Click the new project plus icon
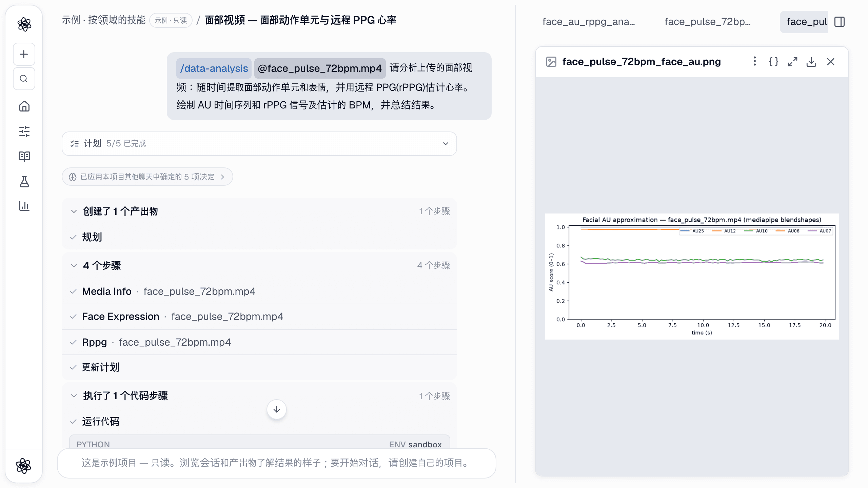Image resolution: width=868 pixels, height=488 pixels. (x=24, y=54)
